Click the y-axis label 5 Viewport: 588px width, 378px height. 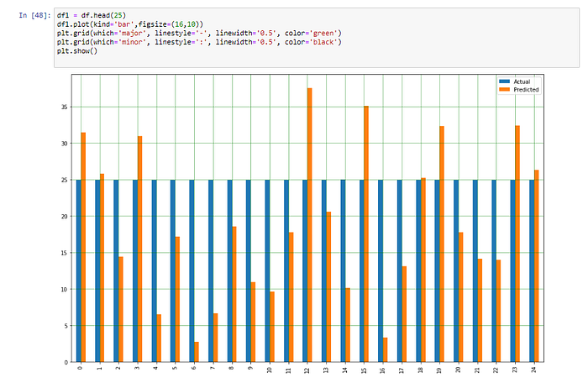coord(66,326)
